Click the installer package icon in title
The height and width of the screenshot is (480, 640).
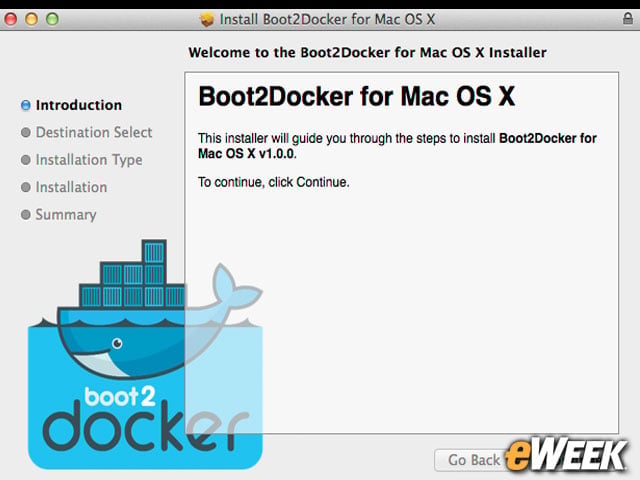(207, 19)
